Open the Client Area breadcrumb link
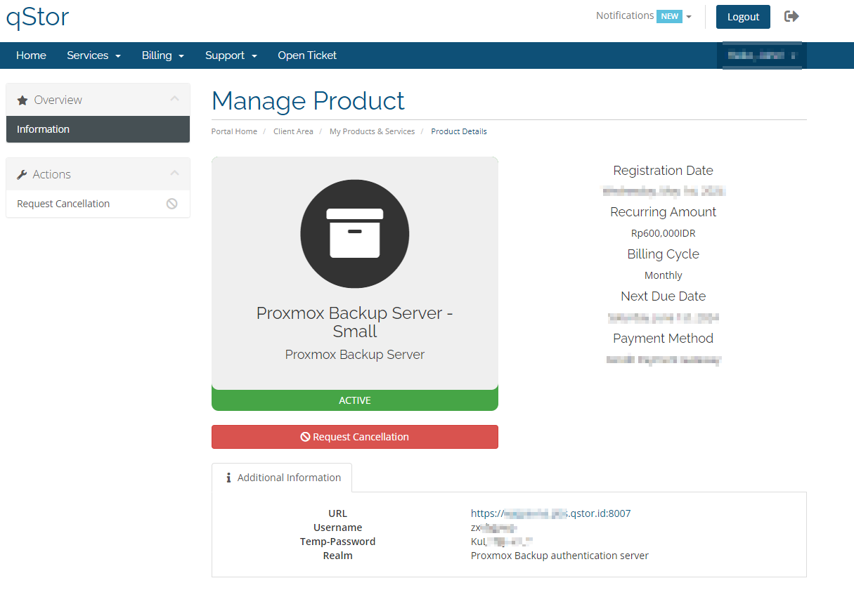The width and height of the screenshot is (854, 616). point(293,131)
